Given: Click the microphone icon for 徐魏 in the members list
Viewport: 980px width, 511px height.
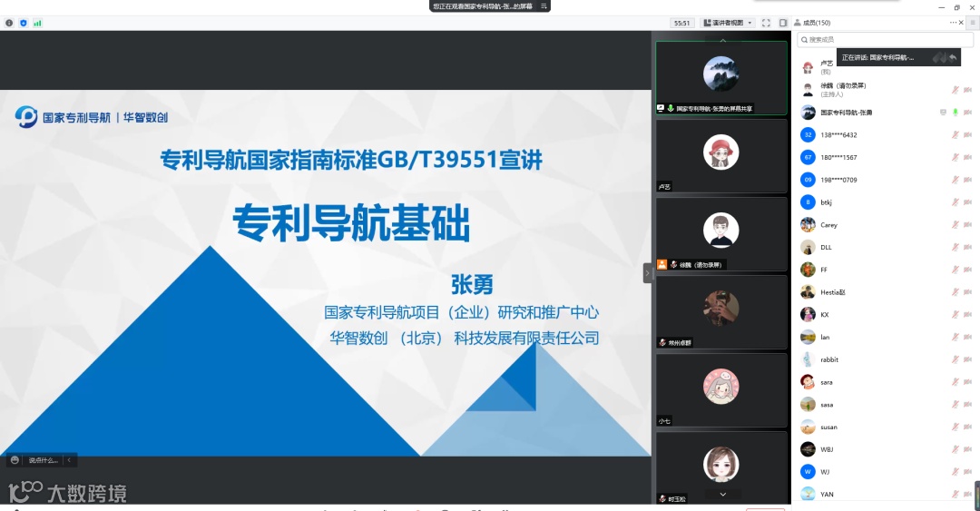Looking at the screenshot, I should click(955, 90).
